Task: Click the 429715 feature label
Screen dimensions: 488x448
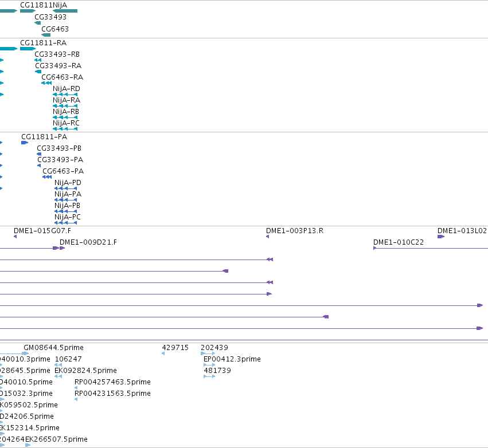Action: coord(175,348)
